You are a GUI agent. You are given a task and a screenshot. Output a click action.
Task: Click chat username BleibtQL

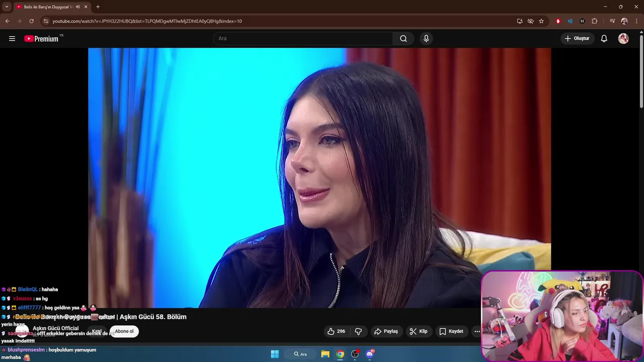point(28,290)
